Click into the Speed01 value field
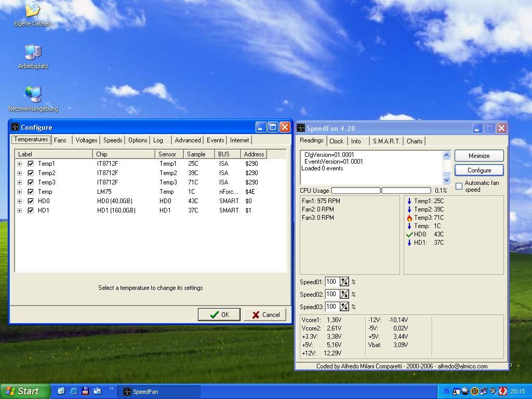This screenshot has height=399, width=532. (x=332, y=282)
